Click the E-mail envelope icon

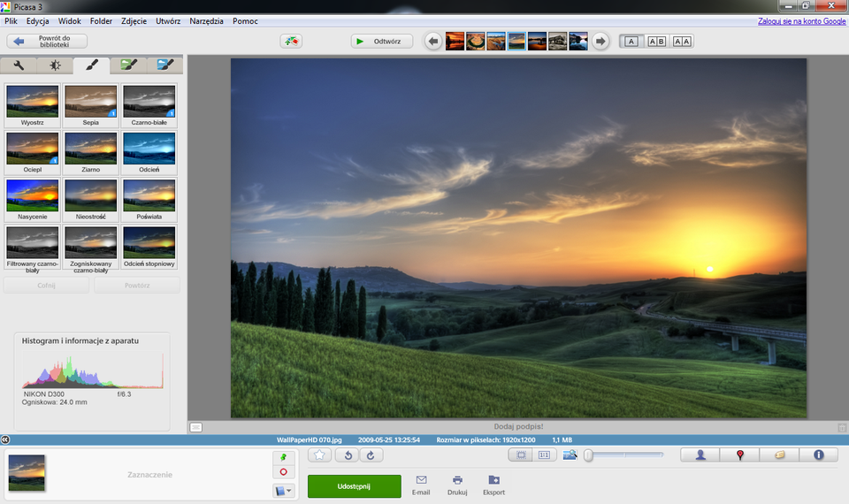421,480
